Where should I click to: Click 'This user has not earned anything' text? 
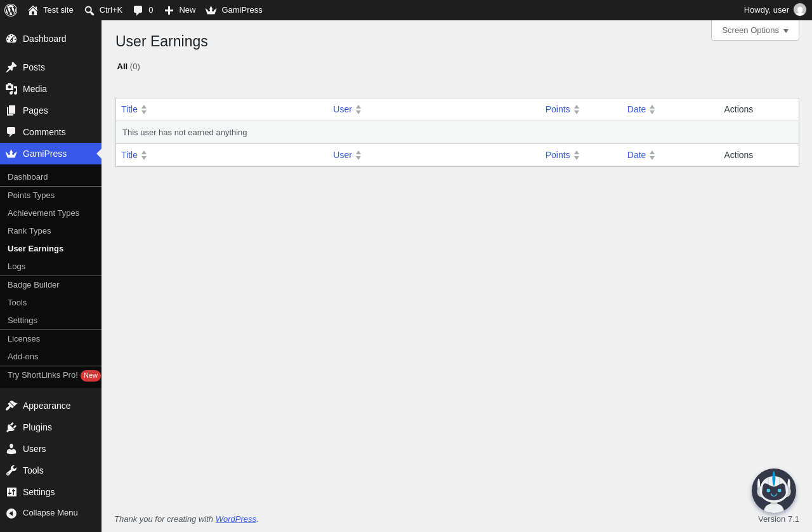185,132
